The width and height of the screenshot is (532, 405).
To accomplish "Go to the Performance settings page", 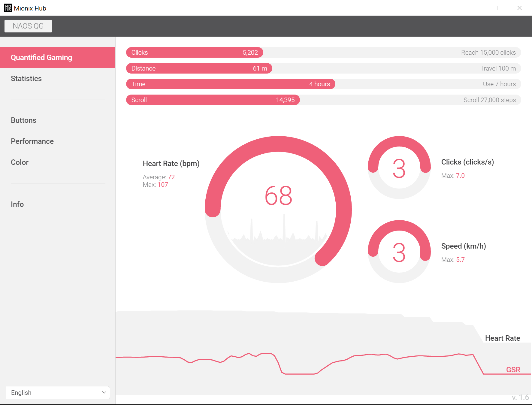I will click(x=32, y=141).
